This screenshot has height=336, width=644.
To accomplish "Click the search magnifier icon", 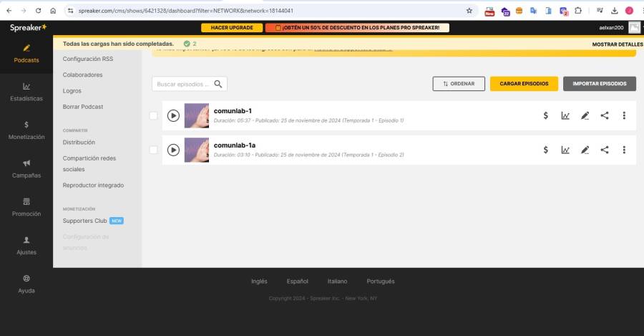I will tap(218, 84).
